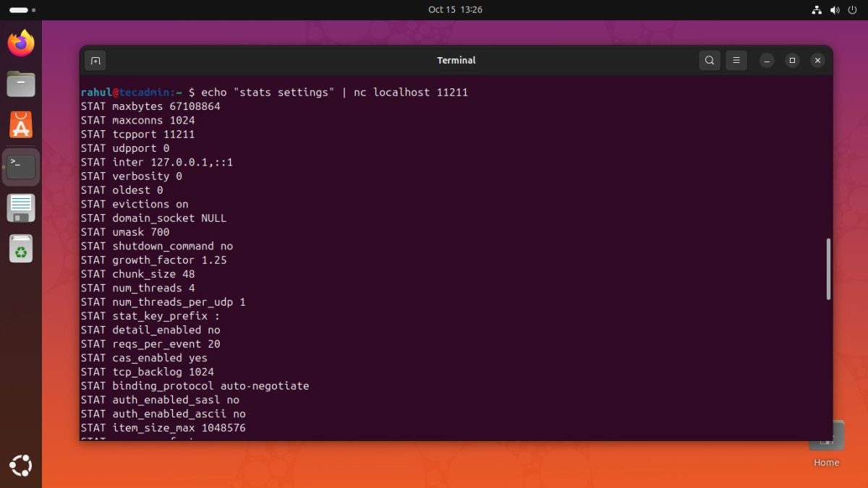Open the Trash from the dock
This screenshot has height=488, width=868.
21,249
